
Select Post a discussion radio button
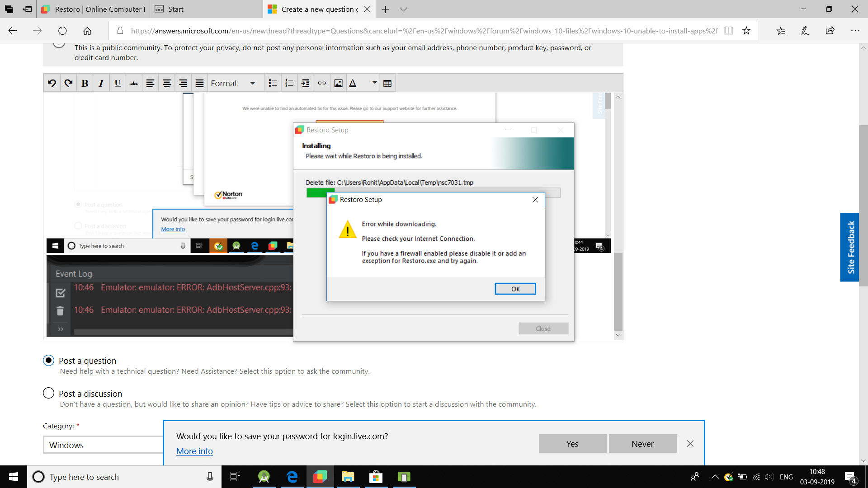pyautogui.click(x=48, y=393)
